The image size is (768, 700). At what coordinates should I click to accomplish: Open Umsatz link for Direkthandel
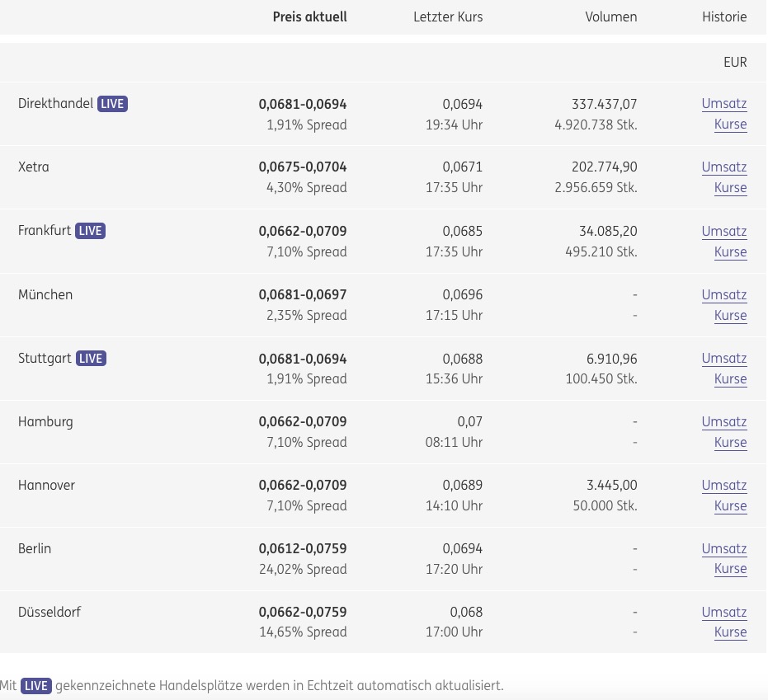click(x=723, y=104)
